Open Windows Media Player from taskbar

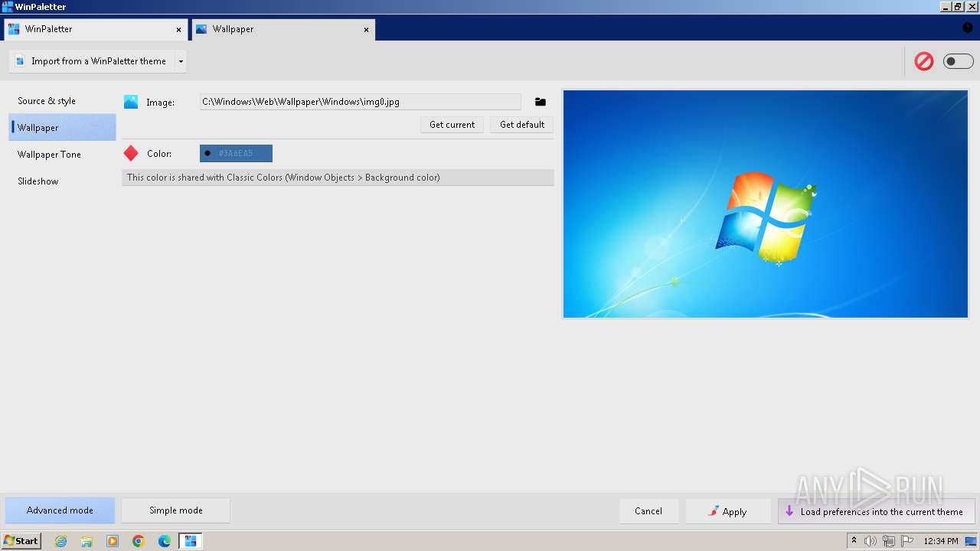(x=113, y=541)
